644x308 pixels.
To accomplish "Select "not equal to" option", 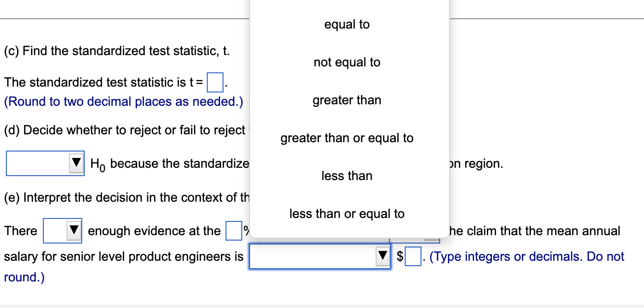I will coord(346,62).
